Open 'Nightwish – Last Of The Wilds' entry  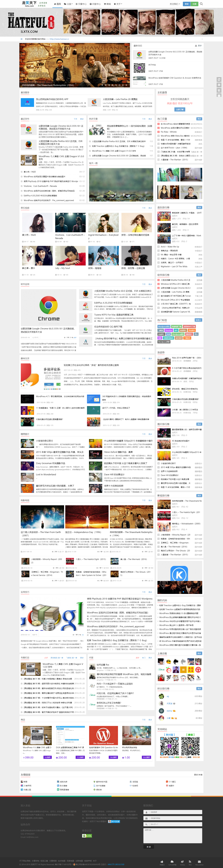pyautogui.click(x=174, y=267)
